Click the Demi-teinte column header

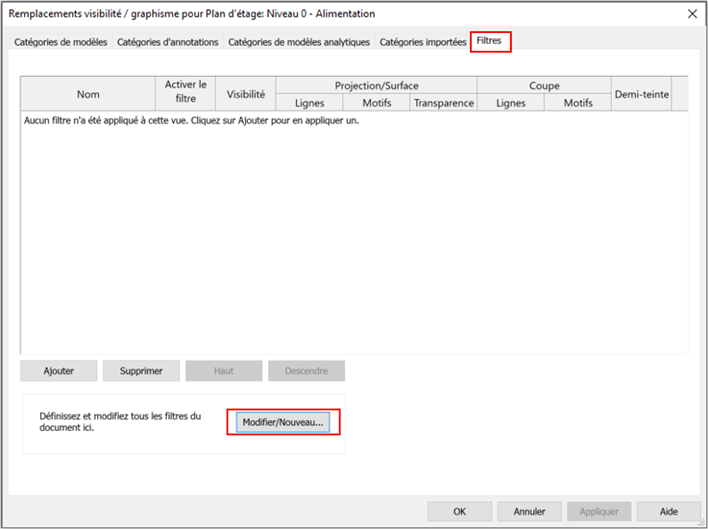click(641, 94)
